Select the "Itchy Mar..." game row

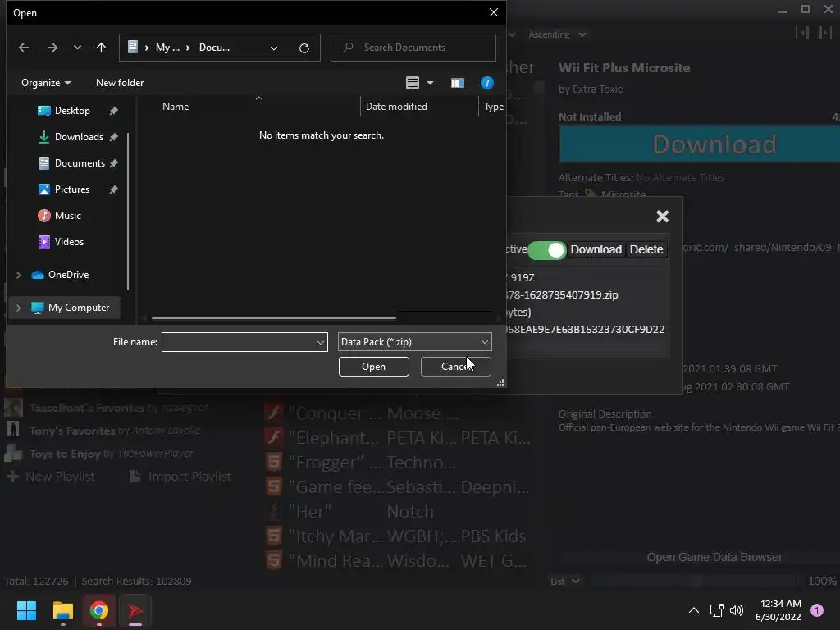pos(398,536)
